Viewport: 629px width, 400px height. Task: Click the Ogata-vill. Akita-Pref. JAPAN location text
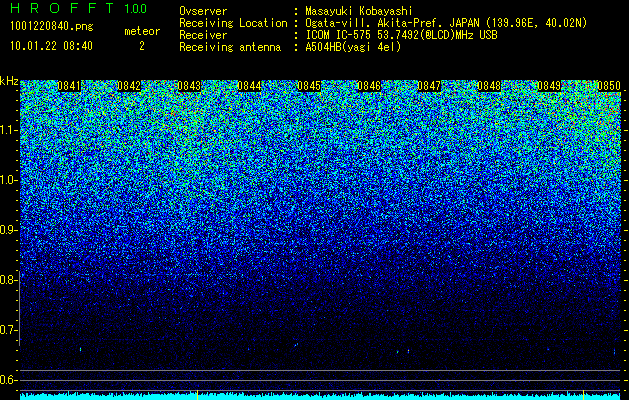tap(446, 23)
